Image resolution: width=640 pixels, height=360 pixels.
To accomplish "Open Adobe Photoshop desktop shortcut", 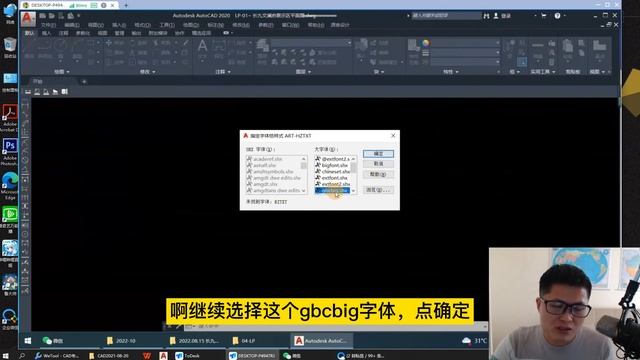I will (9, 152).
